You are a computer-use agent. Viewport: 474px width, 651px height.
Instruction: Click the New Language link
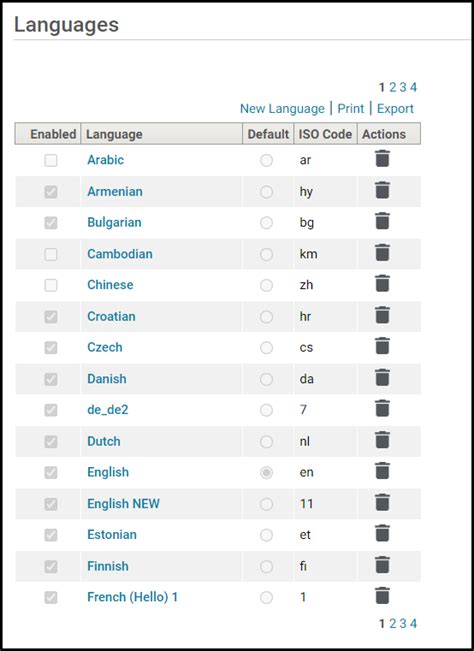coord(282,109)
